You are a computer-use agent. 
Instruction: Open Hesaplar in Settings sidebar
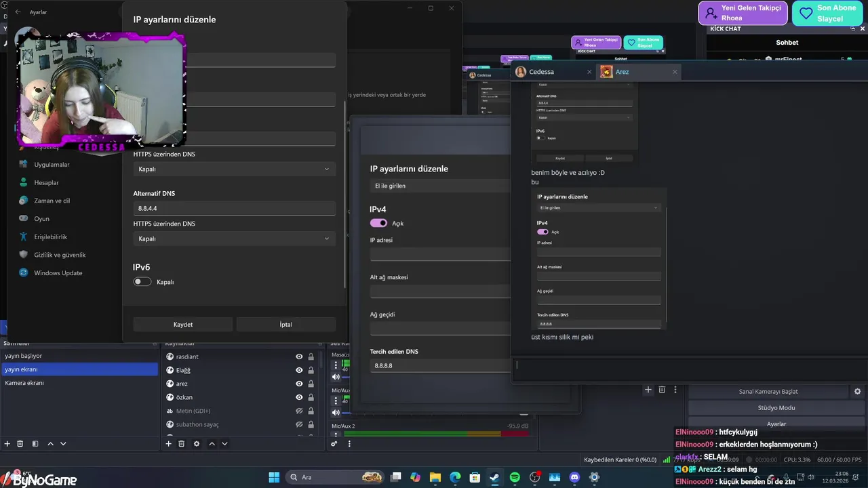coord(46,183)
